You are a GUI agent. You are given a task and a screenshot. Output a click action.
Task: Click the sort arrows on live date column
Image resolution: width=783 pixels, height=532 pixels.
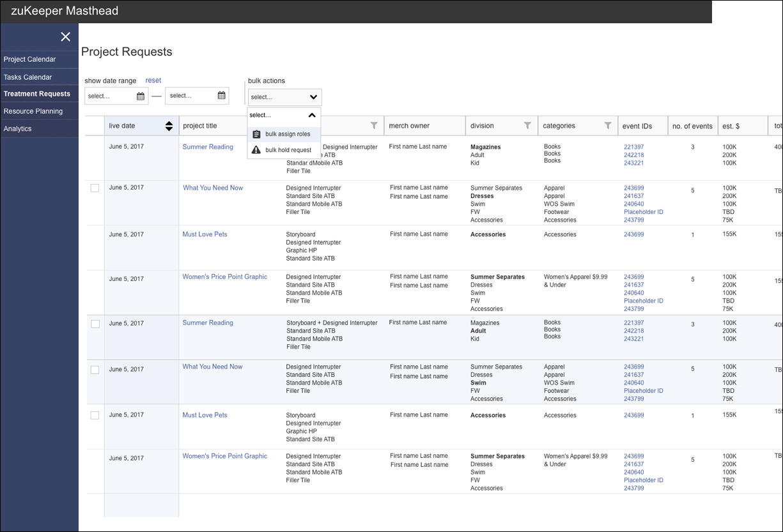(x=169, y=125)
